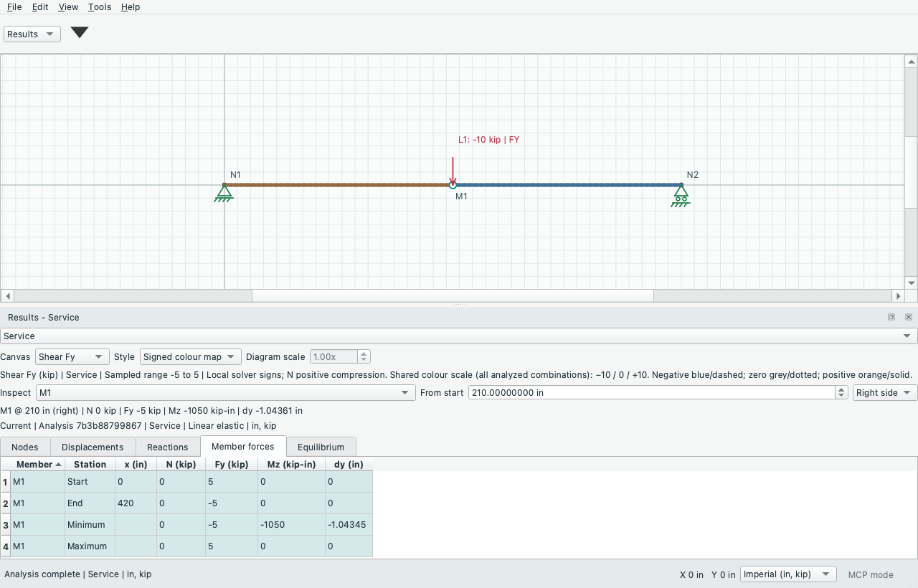
Task: Click the Mz (kip-in) column header
Action: click(291, 464)
